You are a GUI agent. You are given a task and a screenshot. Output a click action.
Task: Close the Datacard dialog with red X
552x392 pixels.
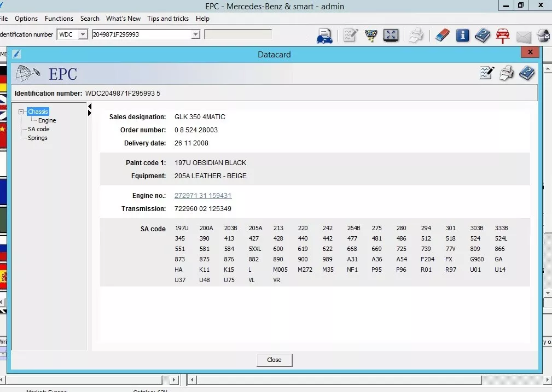coord(530,52)
